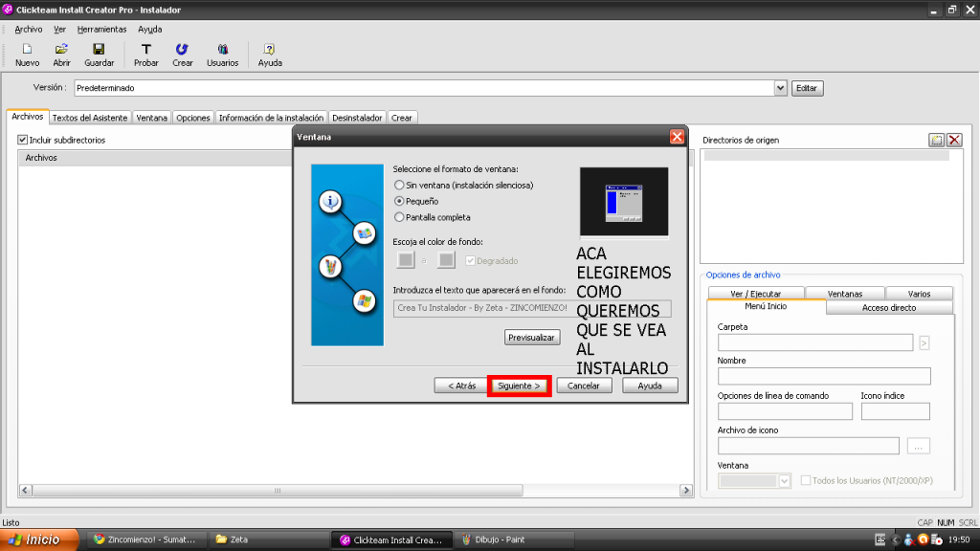Click the ES language indicator in tray
The width and height of the screenshot is (980, 551).
click(880, 540)
